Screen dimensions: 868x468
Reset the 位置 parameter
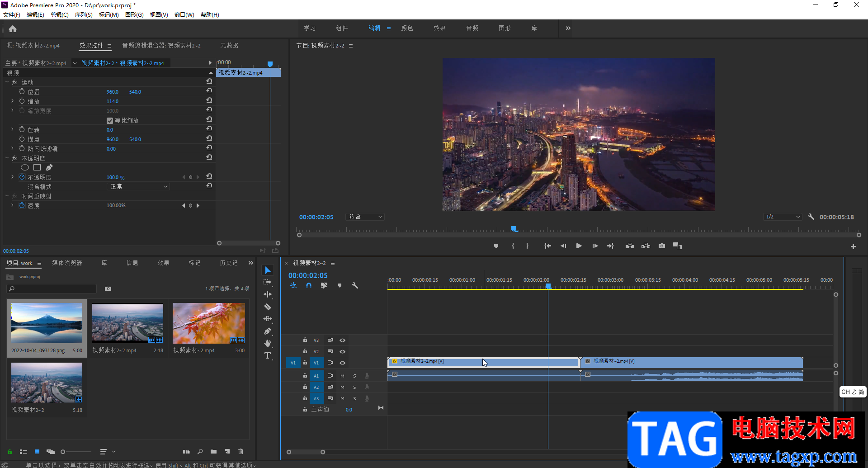[209, 91]
